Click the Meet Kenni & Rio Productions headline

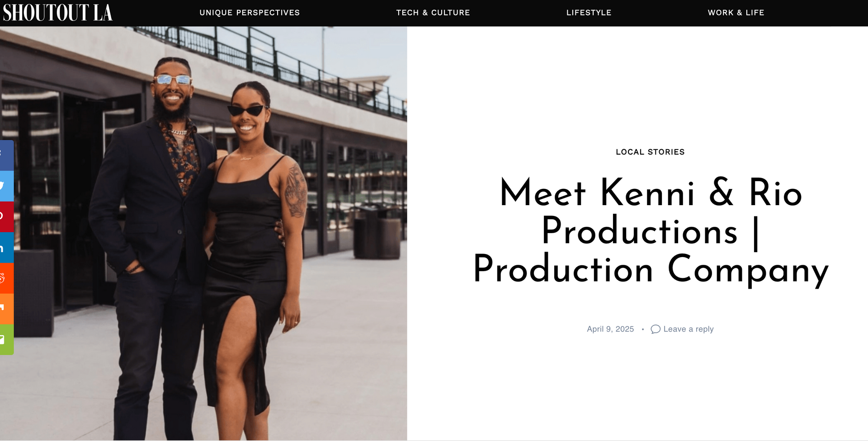pyautogui.click(x=651, y=231)
